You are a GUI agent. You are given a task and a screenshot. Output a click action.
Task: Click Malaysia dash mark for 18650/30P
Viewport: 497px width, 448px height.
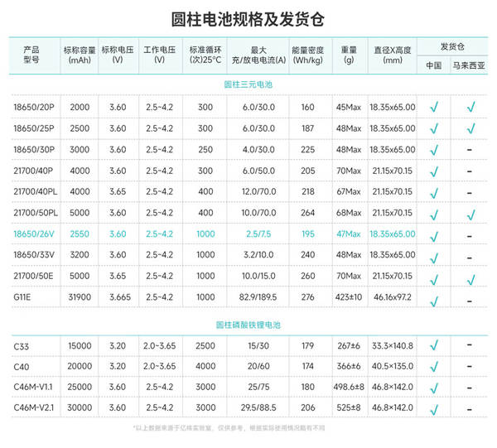(470, 150)
